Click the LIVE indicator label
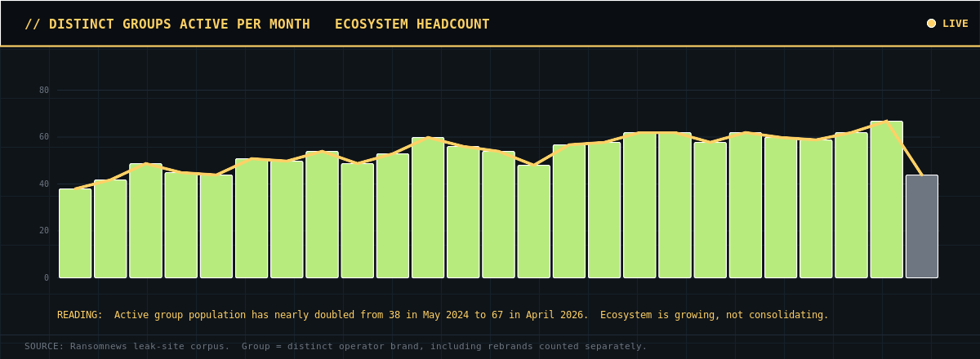The image size is (980, 359). pyautogui.click(x=955, y=24)
